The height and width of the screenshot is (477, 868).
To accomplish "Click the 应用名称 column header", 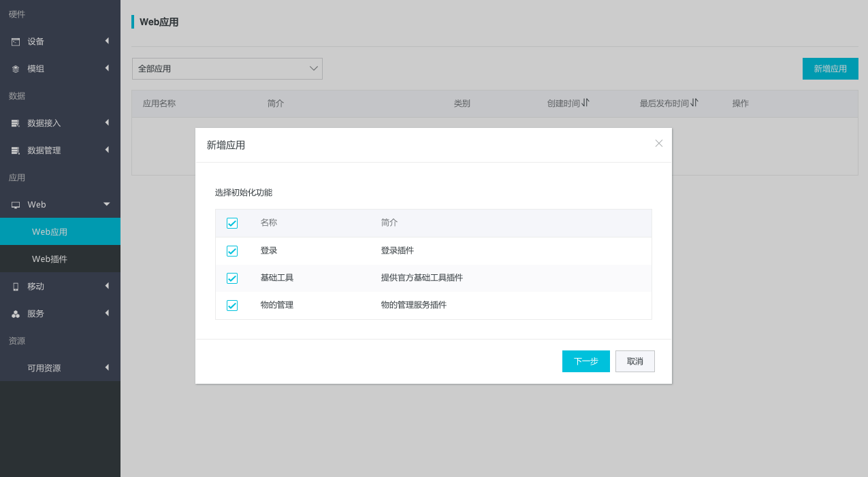I will (x=159, y=103).
